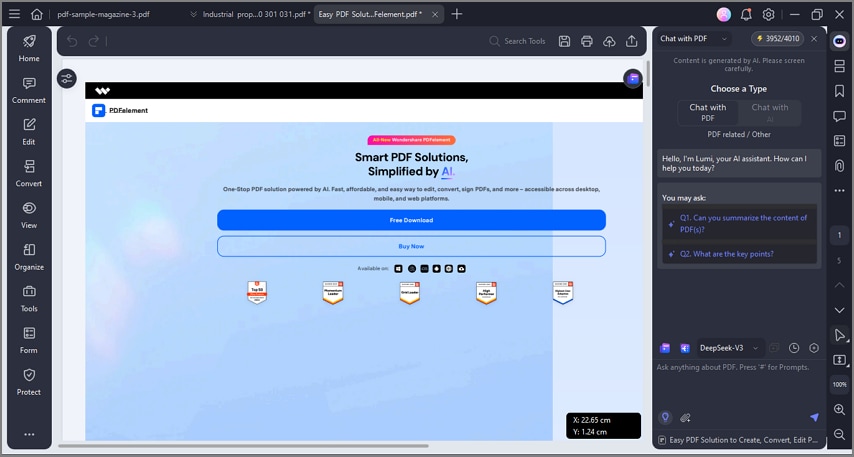The image size is (854, 457).
Task: Upload the file to cloud
Action: pyautogui.click(x=609, y=41)
